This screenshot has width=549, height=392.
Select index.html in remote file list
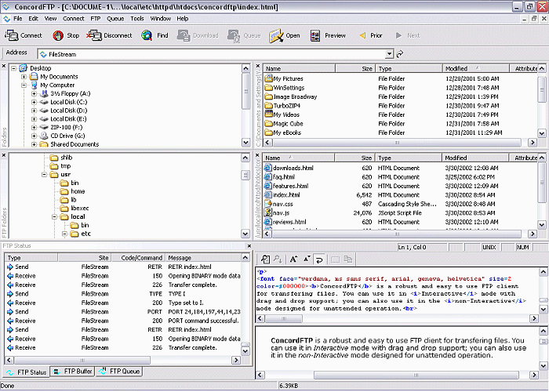coord(286,195)
